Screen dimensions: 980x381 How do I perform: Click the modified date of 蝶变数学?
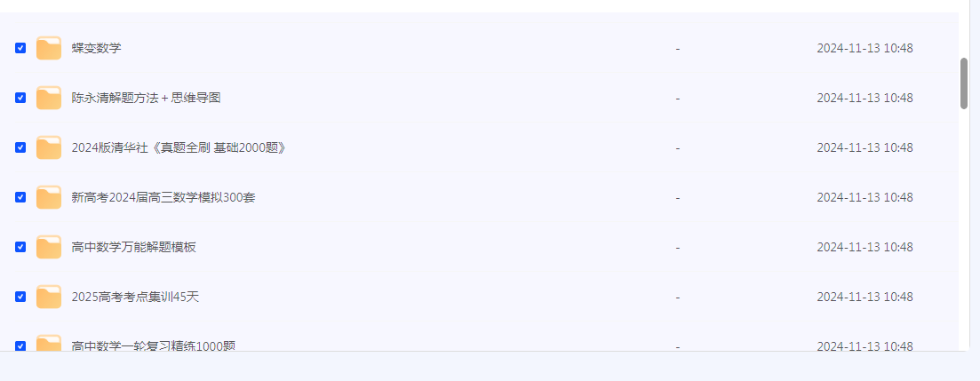click(864, 48)
